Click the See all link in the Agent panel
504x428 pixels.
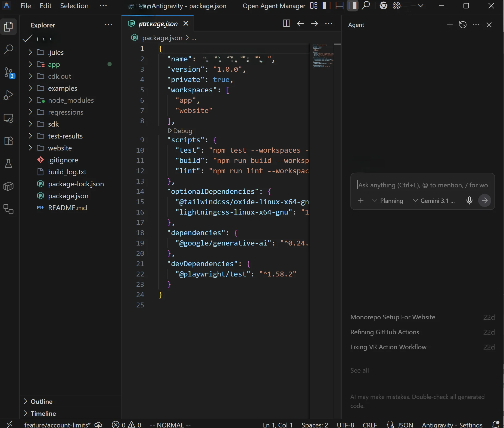pos(359,370)
